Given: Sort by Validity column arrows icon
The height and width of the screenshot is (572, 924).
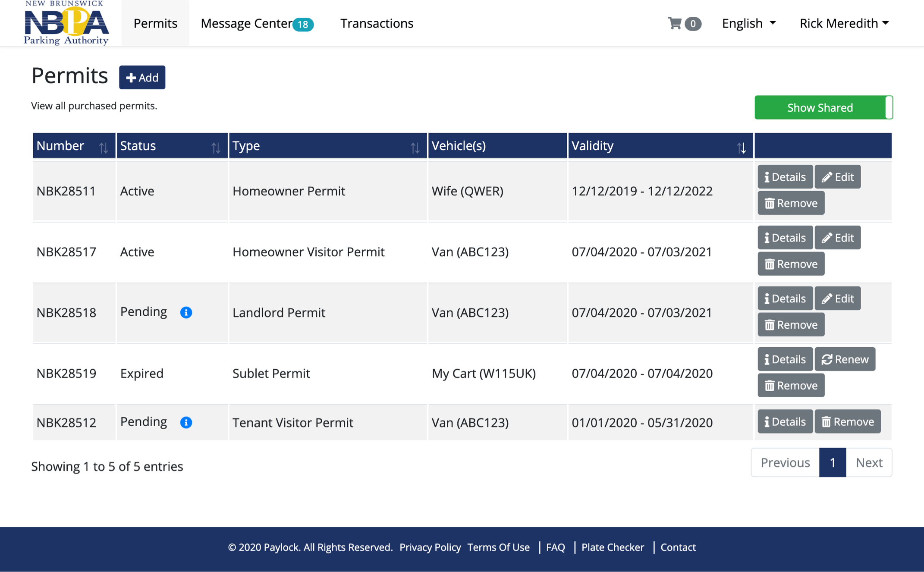Looking at the screenshot, I should (x=741, y=148).
